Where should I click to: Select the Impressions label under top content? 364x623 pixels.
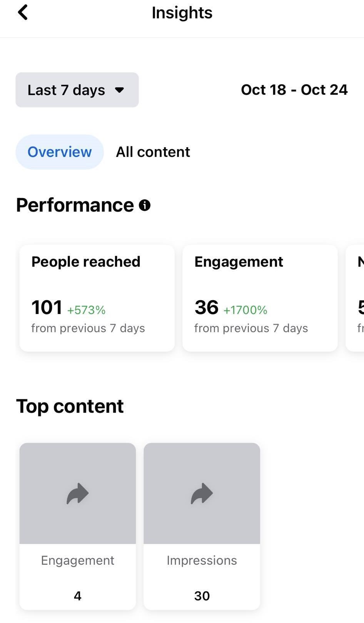coord(202,560)
